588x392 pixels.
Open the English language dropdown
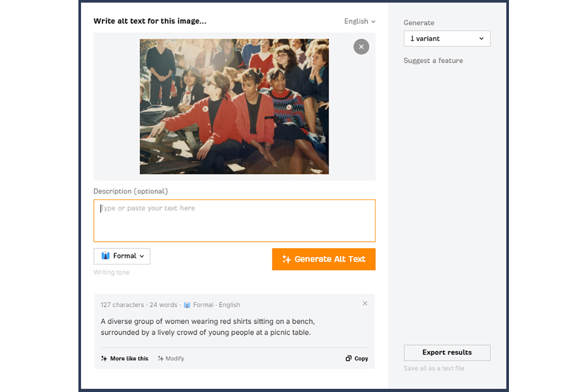pyautogui.click(x=359, y=21)
